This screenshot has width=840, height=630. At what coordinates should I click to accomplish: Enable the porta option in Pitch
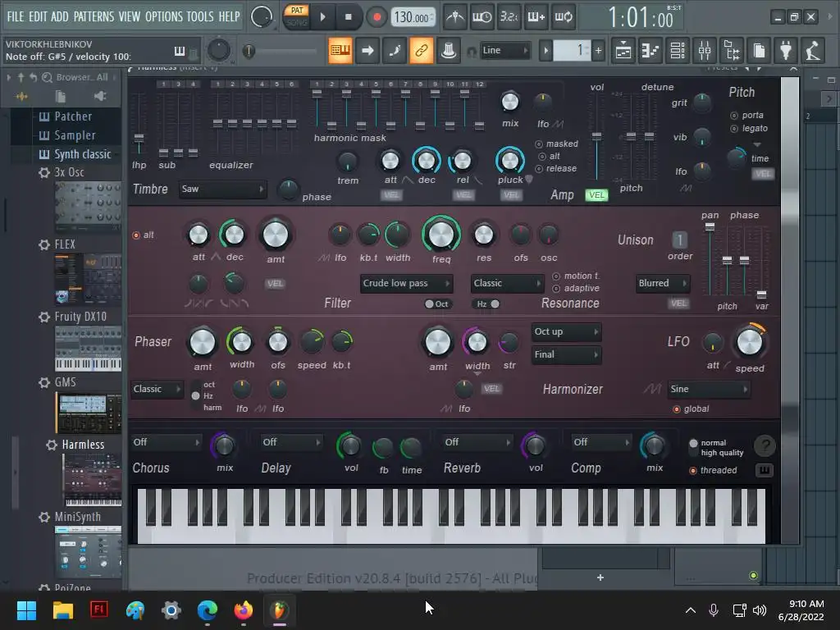[x=734, y=115]
